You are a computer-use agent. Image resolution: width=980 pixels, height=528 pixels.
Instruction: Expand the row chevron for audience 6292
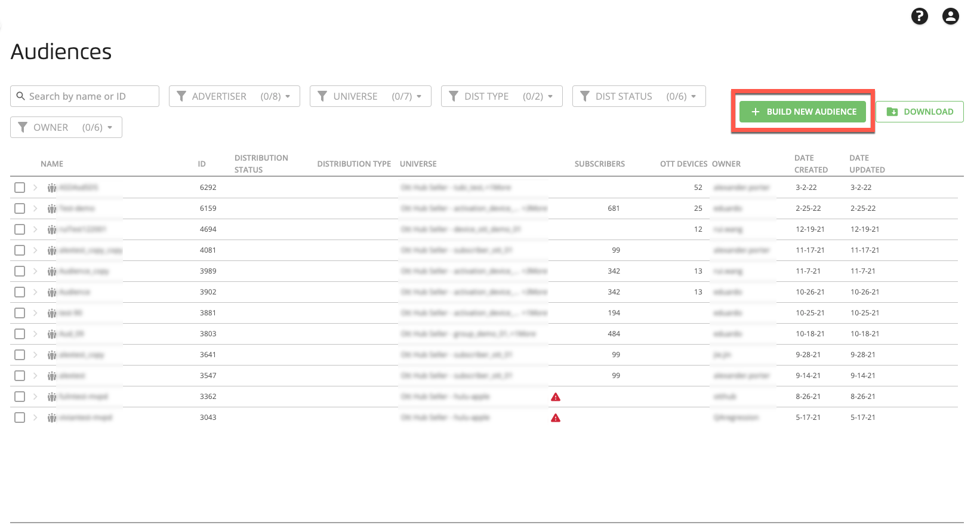(x=35, y=188)
